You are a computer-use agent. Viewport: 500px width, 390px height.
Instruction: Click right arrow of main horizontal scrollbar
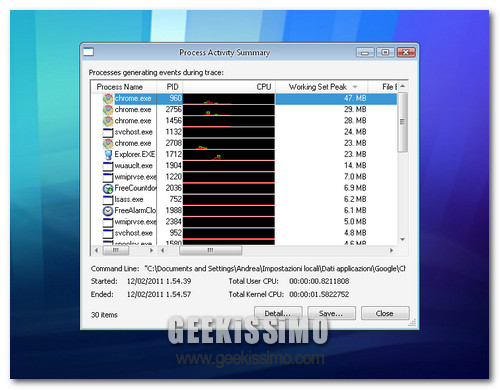pyautogui.click(x=391, y=250)
